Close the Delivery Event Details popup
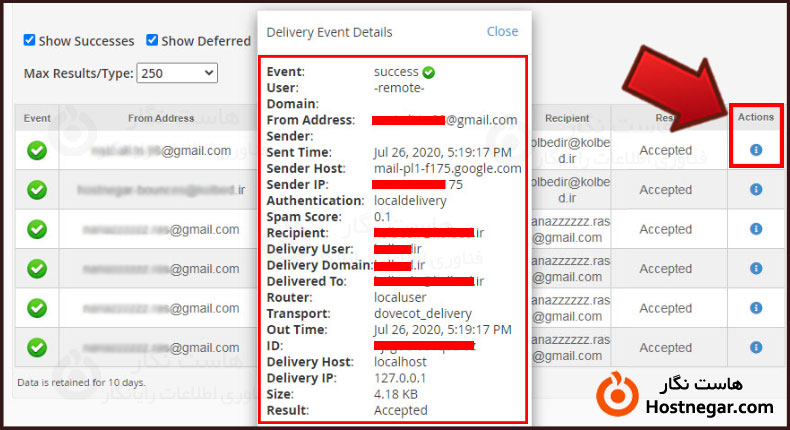 pyautogui.click(x=502, y=31)
